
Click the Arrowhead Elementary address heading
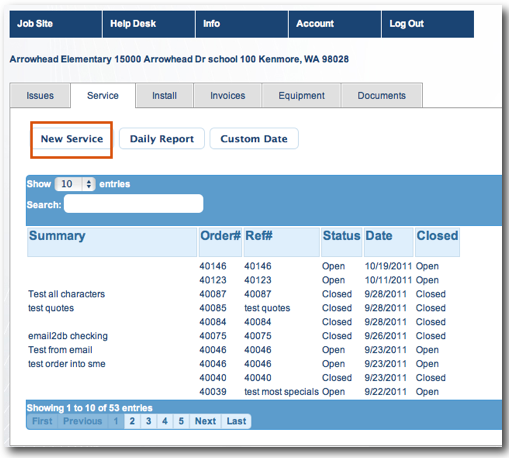click(179, 59)
